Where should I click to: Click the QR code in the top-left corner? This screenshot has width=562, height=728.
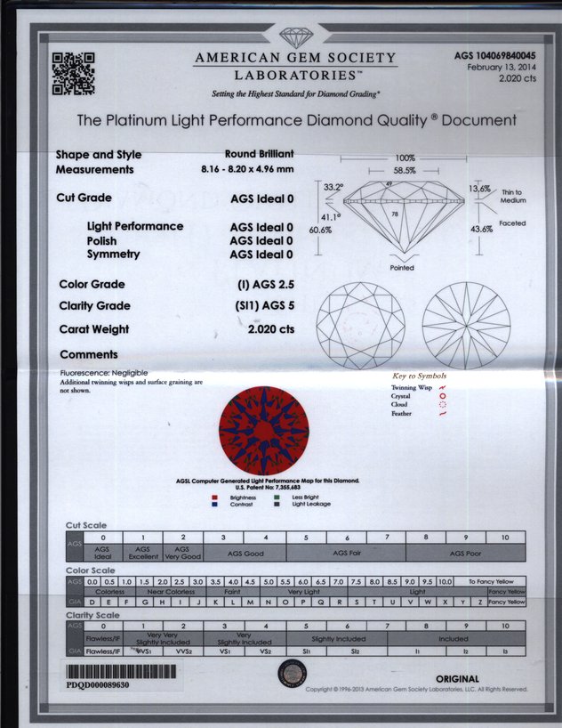coord(73,72)
